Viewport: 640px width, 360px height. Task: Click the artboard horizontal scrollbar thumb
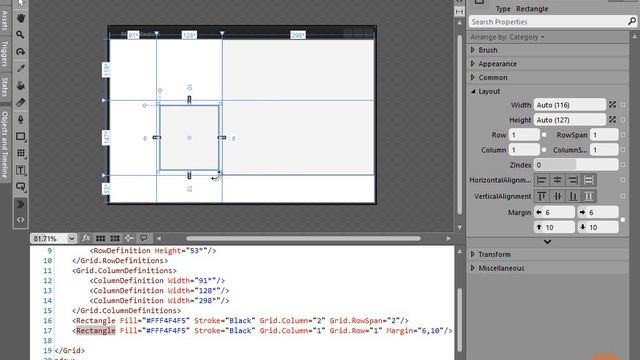tap(303, 238)
